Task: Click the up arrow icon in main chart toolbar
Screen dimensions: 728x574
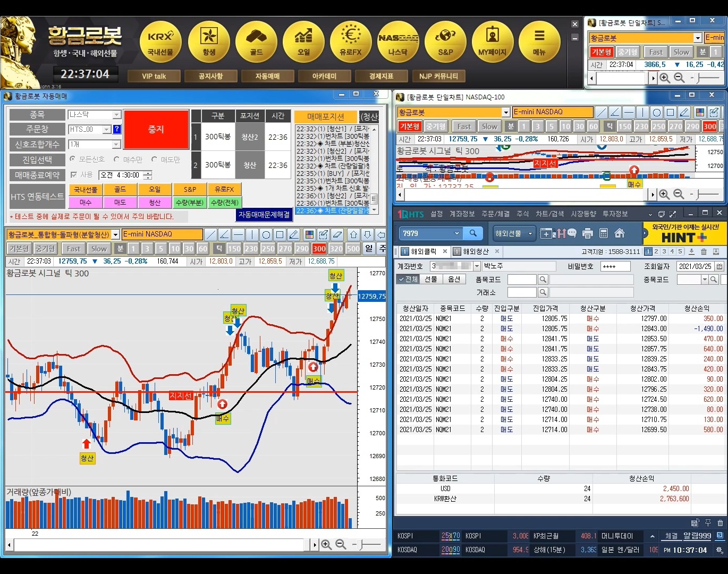Action: tap(353, 234)
